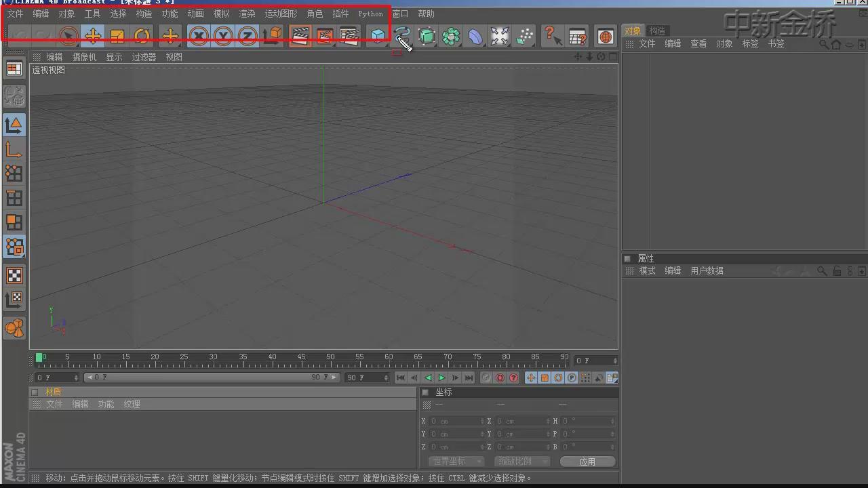This screenshot has width=868, height=488.
Task: Open the 运动图形 menu
Action: tap(281, 14)
